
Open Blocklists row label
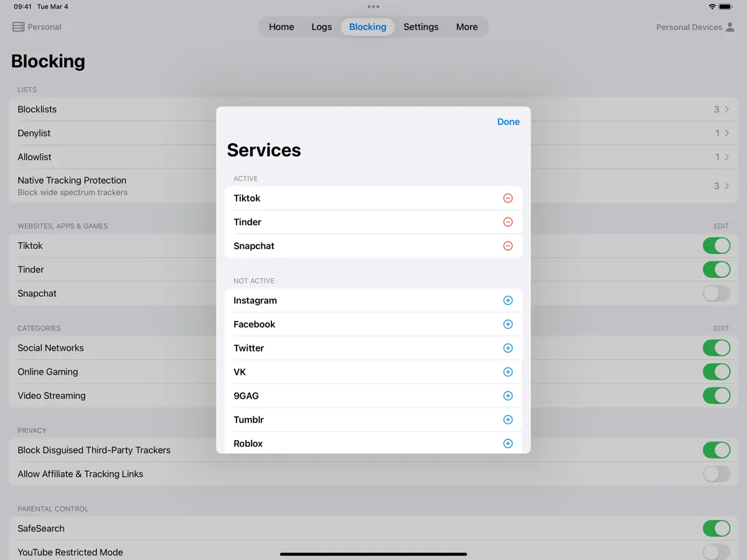(x=37, y=110)
